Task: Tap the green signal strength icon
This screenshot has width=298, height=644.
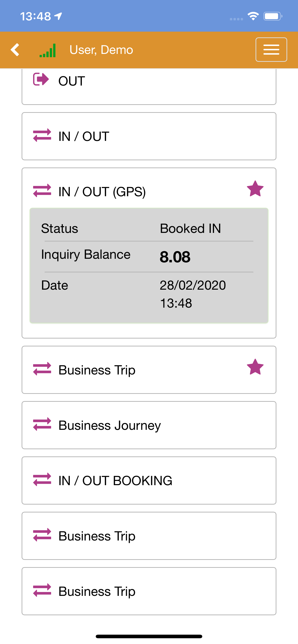Action: click(x=48, y=50)
